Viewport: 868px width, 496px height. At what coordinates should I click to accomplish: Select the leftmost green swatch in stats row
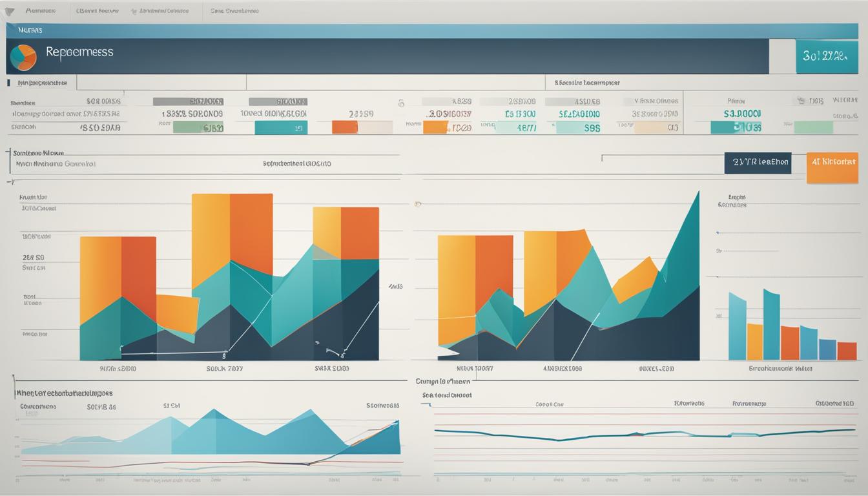pyautogui.click(x=198, y=127)
